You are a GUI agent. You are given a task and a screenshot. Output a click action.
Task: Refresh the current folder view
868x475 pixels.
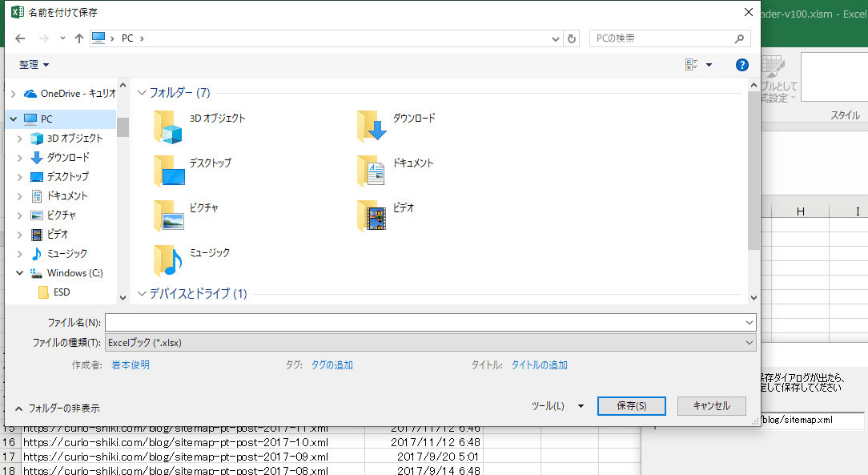(x=572, y=38)
